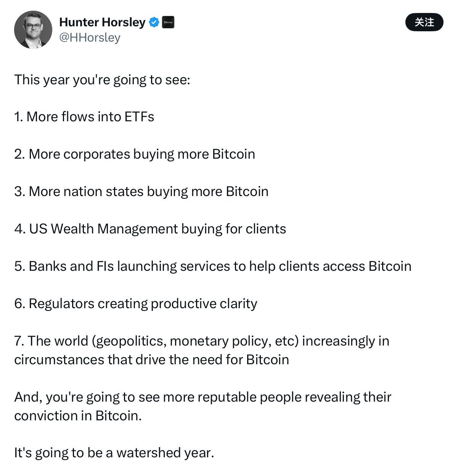This screenshot has height=476, width=458.
Task: Click the phrase "Banks and FIs"
Action: 71,266
